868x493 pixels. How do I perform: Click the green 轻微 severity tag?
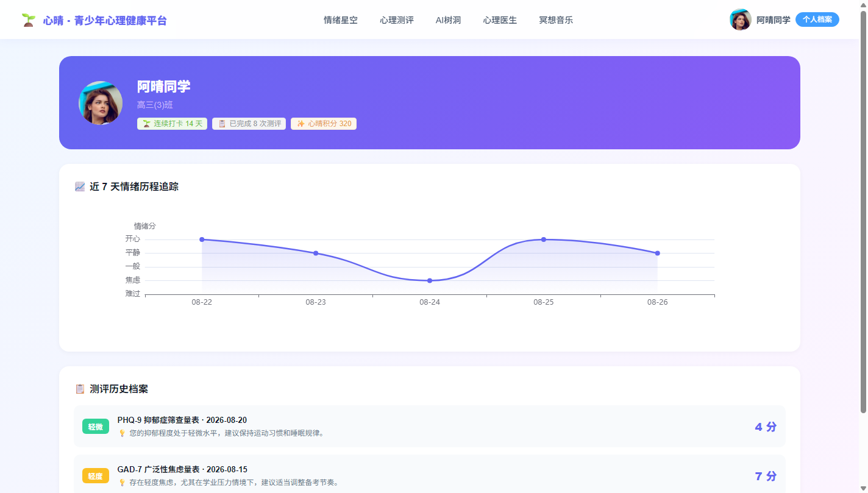pyautogui.click(x=96, y=427)
